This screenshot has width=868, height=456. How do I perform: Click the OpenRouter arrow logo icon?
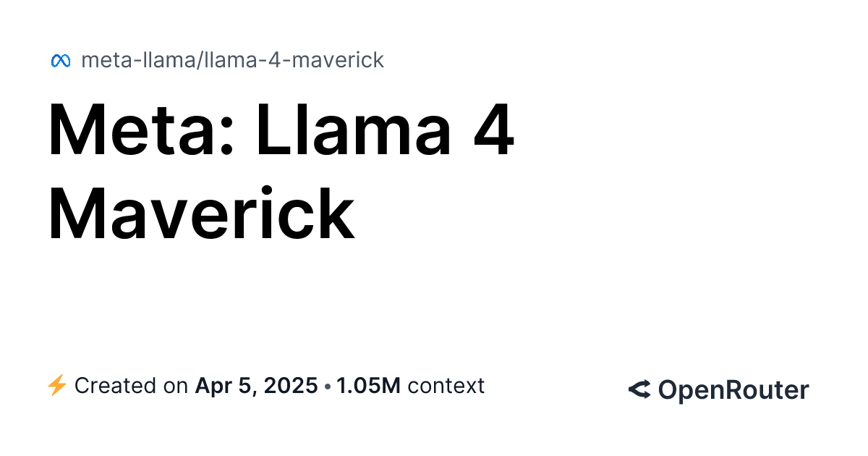[x=639, y=390]
